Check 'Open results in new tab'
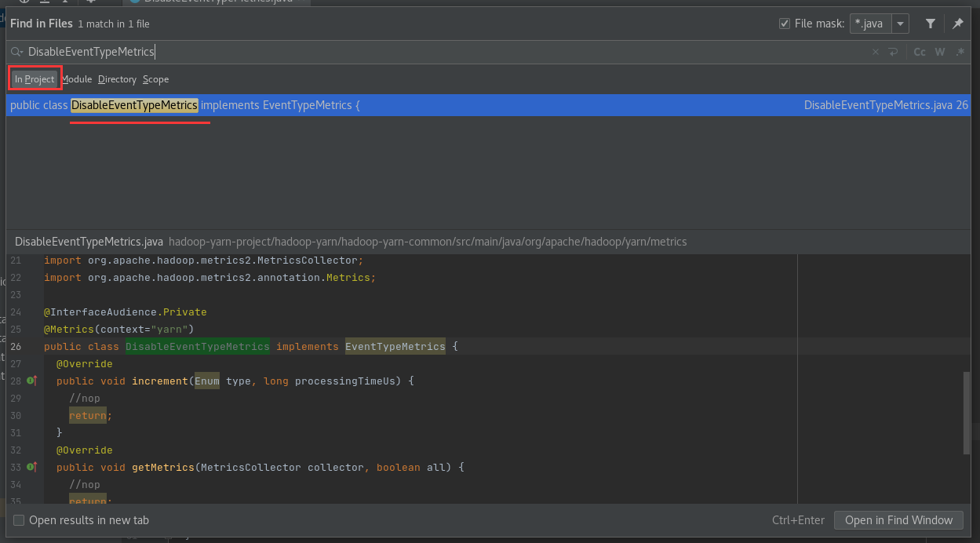Screen dimensions: 980x543 (x=19, y=520)
